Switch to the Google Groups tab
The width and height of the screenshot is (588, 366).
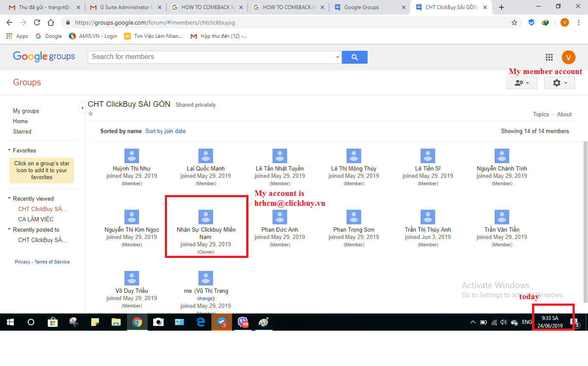pyautogui.click(x=370, y=7)
